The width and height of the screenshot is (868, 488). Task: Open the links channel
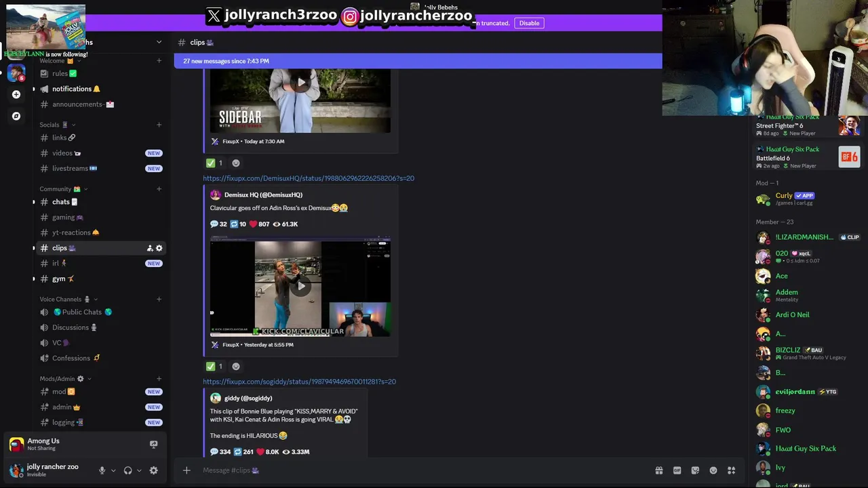tap(100, 138)
